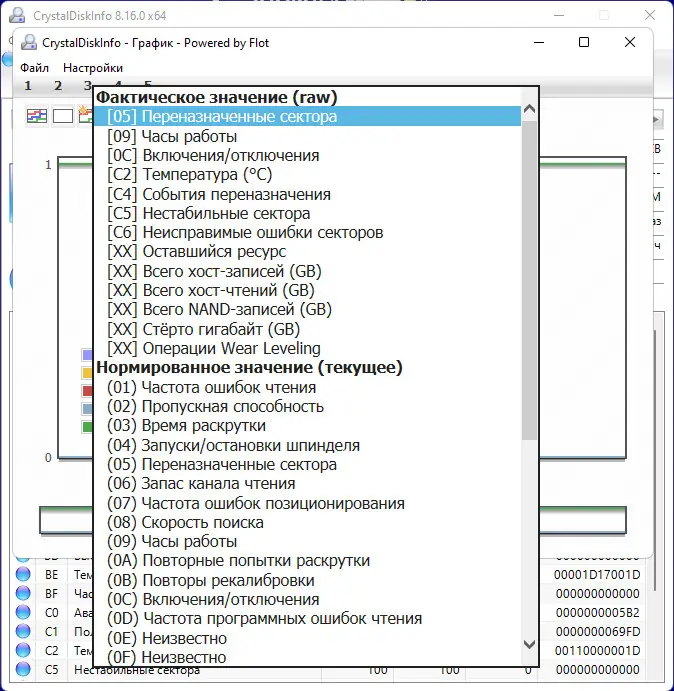Pick [XX] Стёрто гигабайт (GB)
674x691 pixels.
coord(307,329)
